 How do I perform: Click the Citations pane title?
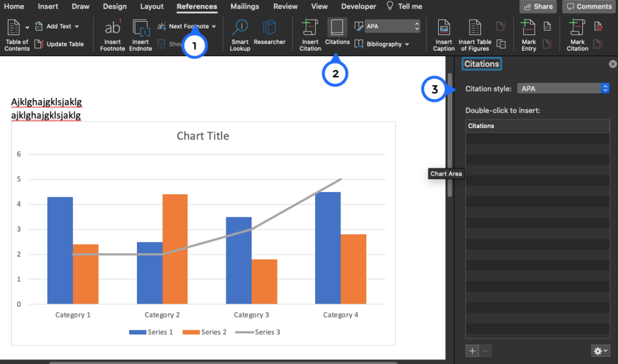point(482,64)
